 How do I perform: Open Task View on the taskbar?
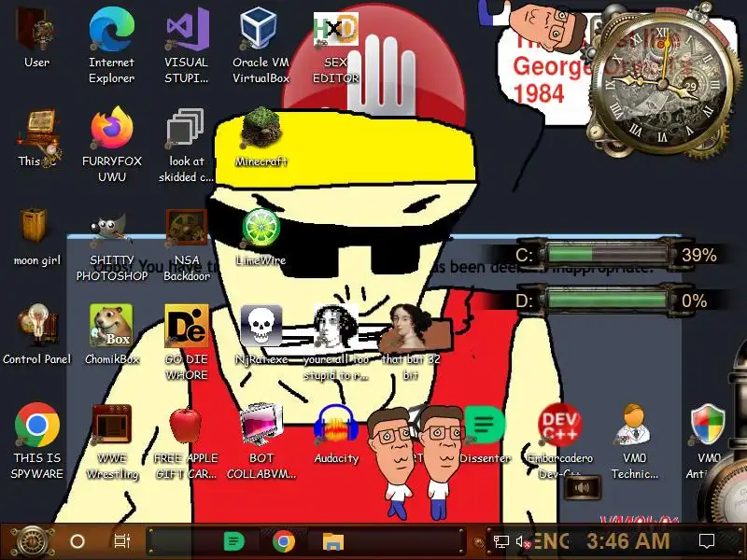click(122, 541)
